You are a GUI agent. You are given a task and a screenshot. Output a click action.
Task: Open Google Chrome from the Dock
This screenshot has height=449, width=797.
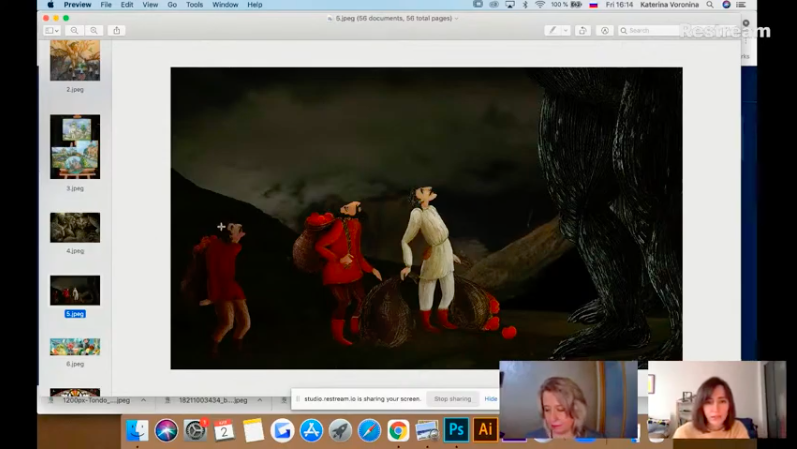pos(398,430)
